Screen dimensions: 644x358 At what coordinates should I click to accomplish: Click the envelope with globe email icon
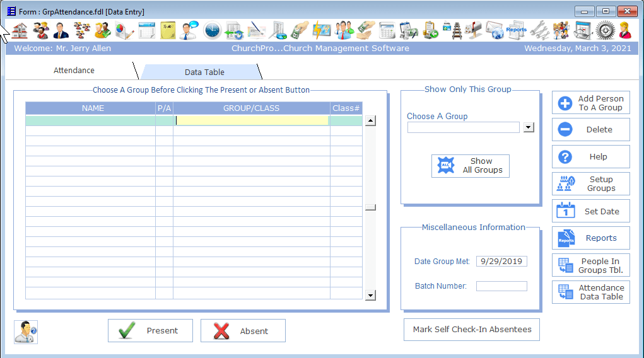[495, 31]
